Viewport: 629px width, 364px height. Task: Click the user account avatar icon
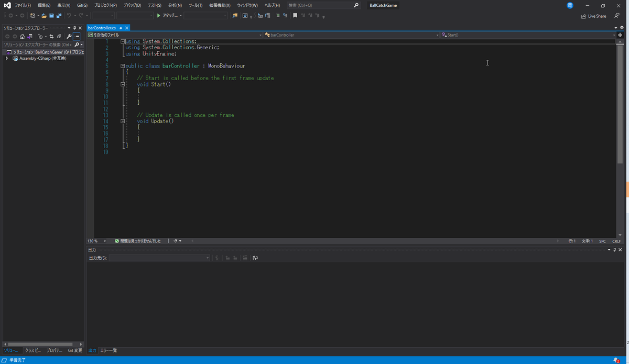coord(570,5)
